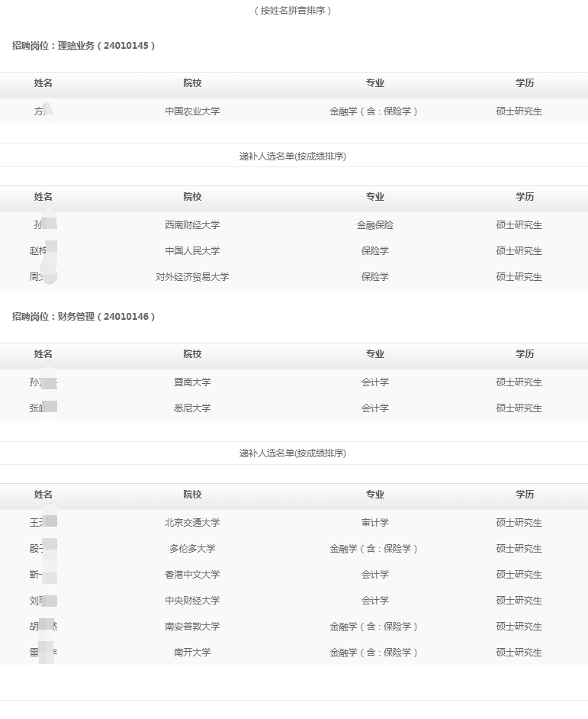Click the 理赔业务 (24010145) position heading

83,46
